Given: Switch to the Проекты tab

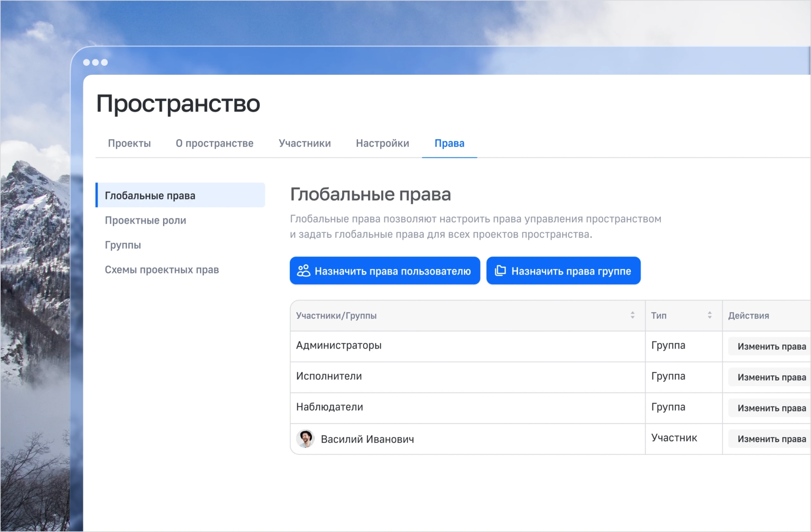Looking at the screenshot, I should tap(129, 143).
